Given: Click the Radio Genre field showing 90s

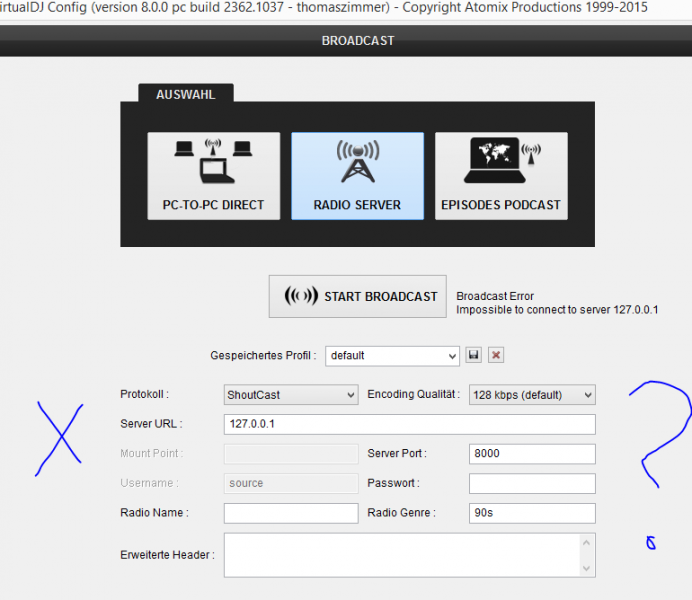Looking at the screenshot, I should (532, 514).
